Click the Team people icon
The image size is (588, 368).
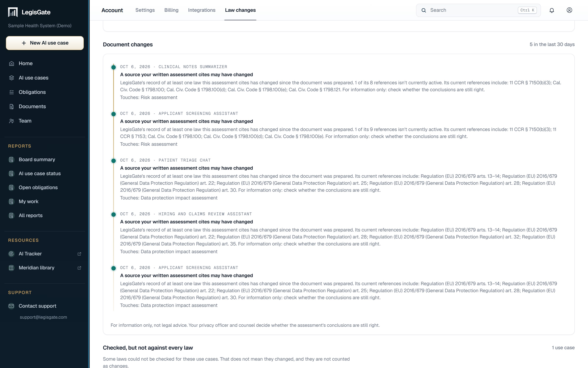pos(11,121)
